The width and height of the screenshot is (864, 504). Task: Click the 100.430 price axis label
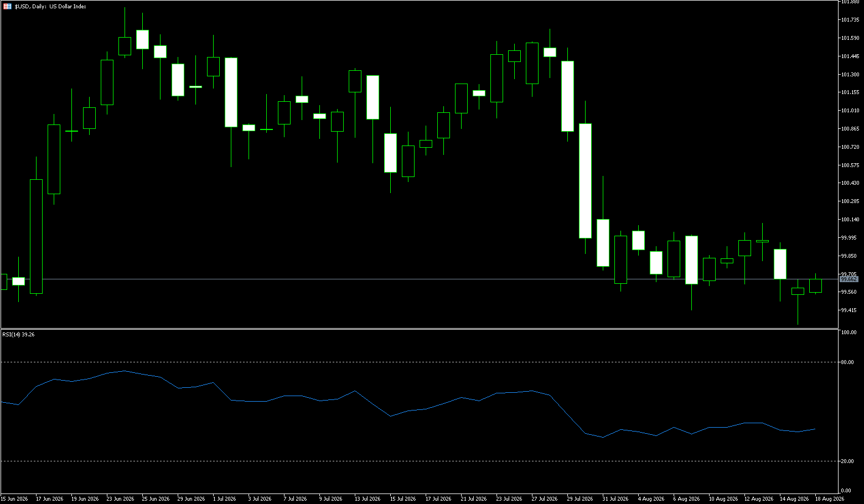click(x=850, y=183)
